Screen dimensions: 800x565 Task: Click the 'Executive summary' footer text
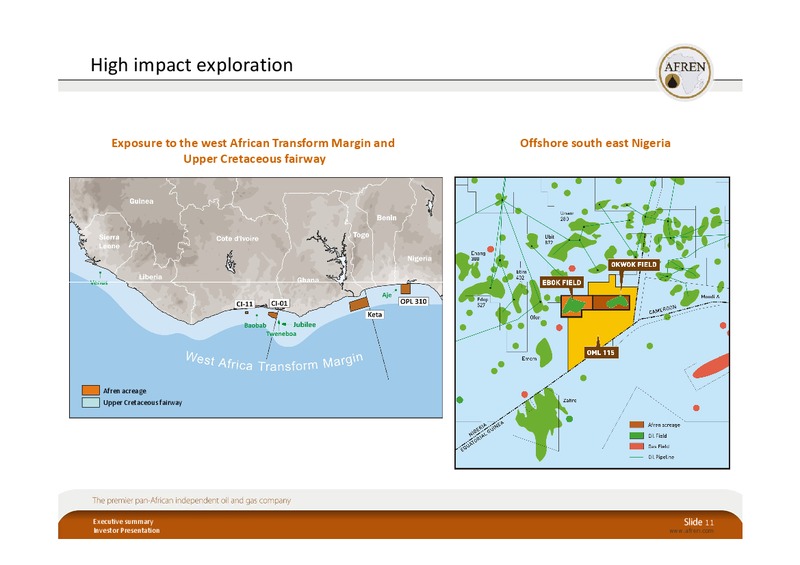point(123,522)
